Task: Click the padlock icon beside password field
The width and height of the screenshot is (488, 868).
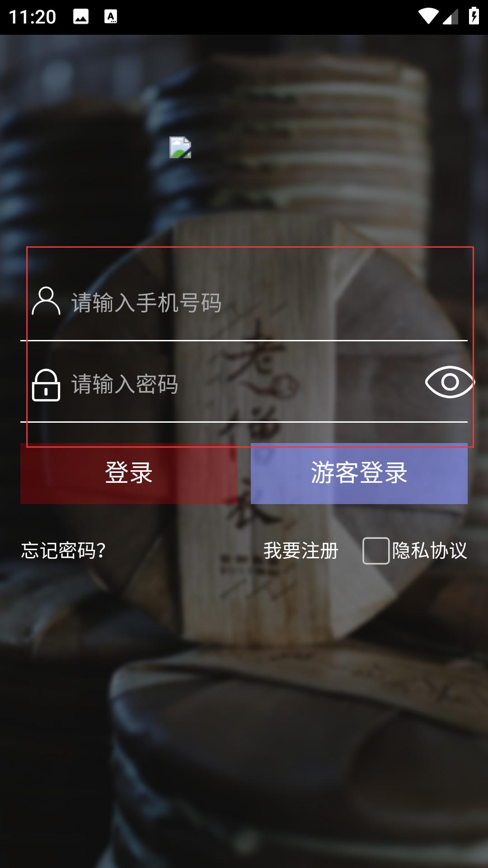Action: click(x=46, y=385)
